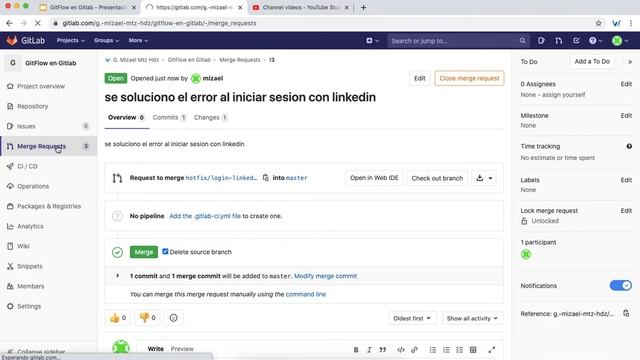Click the browser address bar
The image size is (640, 360).
coord(318,23)
